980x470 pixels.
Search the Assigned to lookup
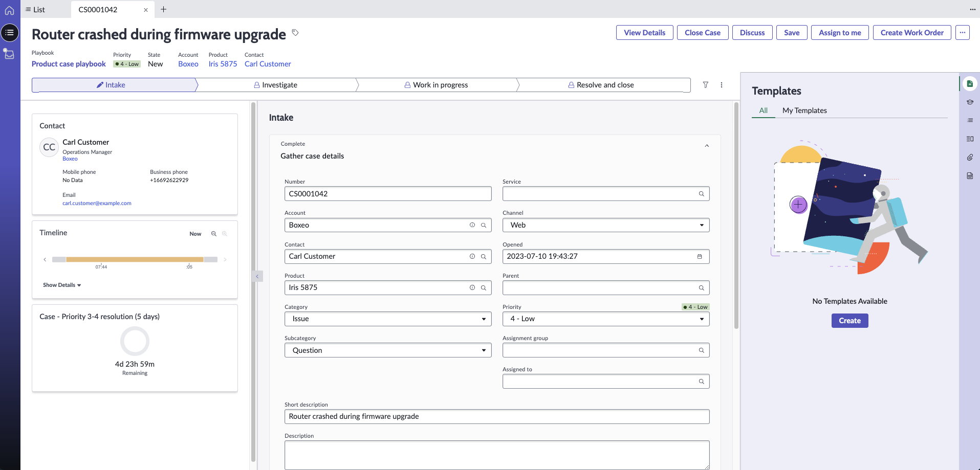702,382
